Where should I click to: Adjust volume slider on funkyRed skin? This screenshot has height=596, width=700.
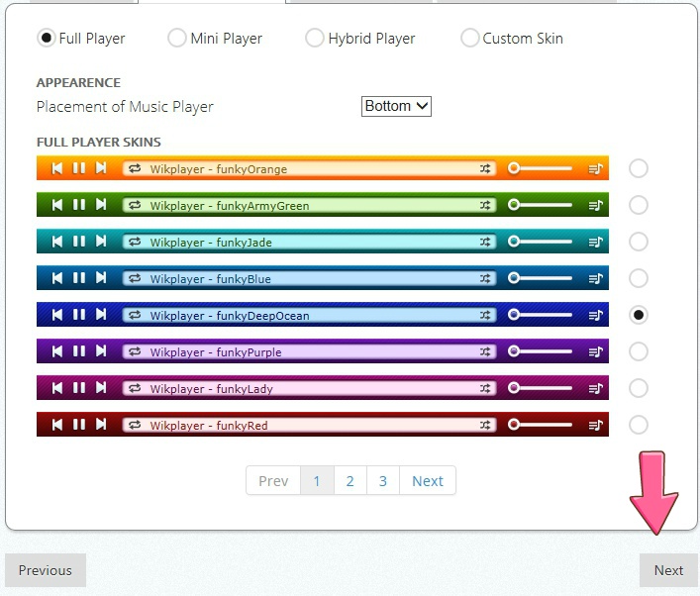pos(540,425)
